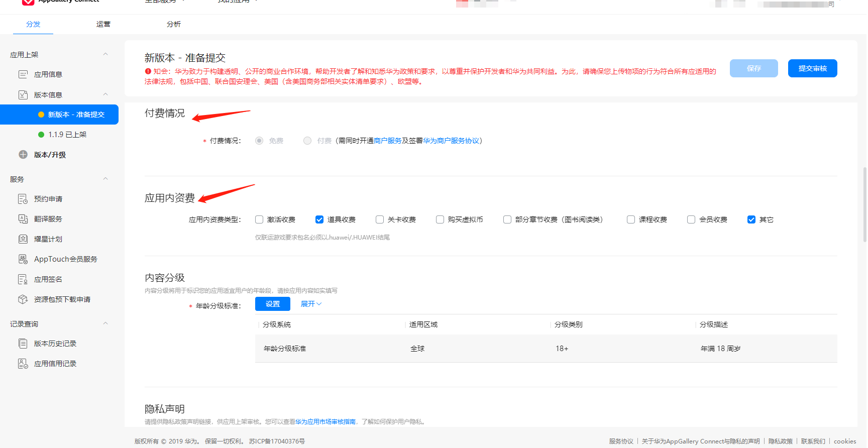The image size is (868, 448).
Task: Click the green dot for 1.1.9 已上架
Action: click(x=41, y=135)
